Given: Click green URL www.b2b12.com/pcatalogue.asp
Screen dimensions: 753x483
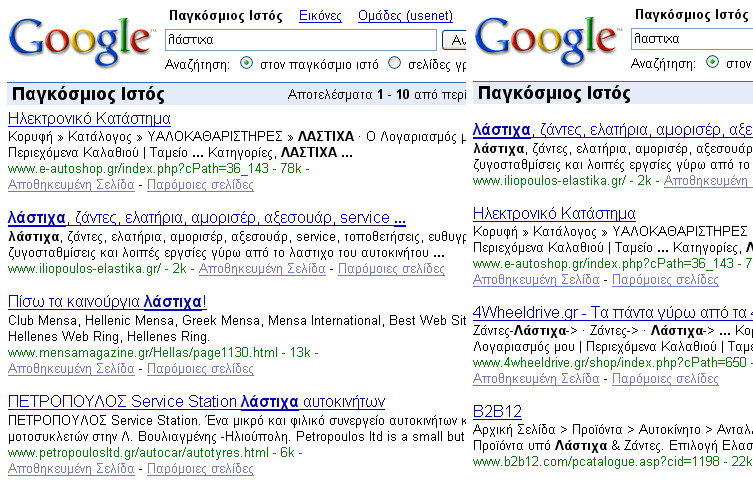Looking at the screenshot, I should coord(596,462).
